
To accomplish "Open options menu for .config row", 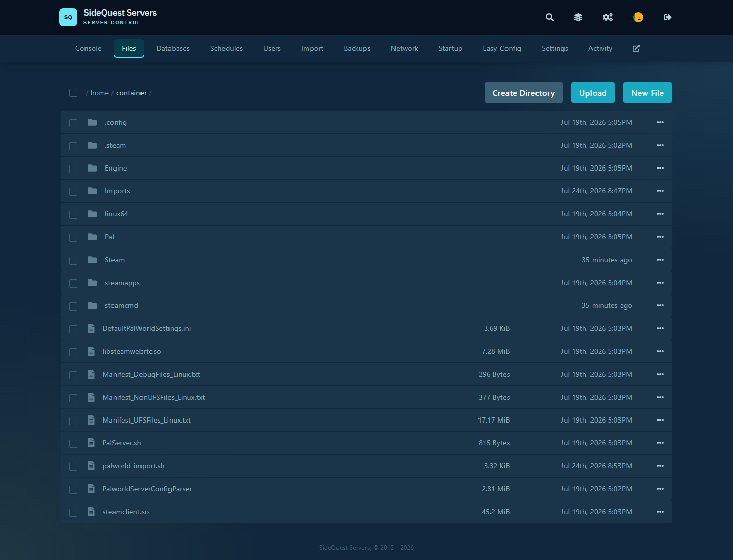I will coord(660,122).
